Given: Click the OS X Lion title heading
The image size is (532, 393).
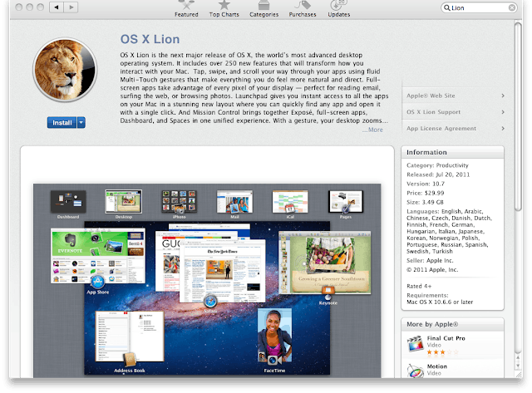Looking at the screenshot, I should [150, 39].
